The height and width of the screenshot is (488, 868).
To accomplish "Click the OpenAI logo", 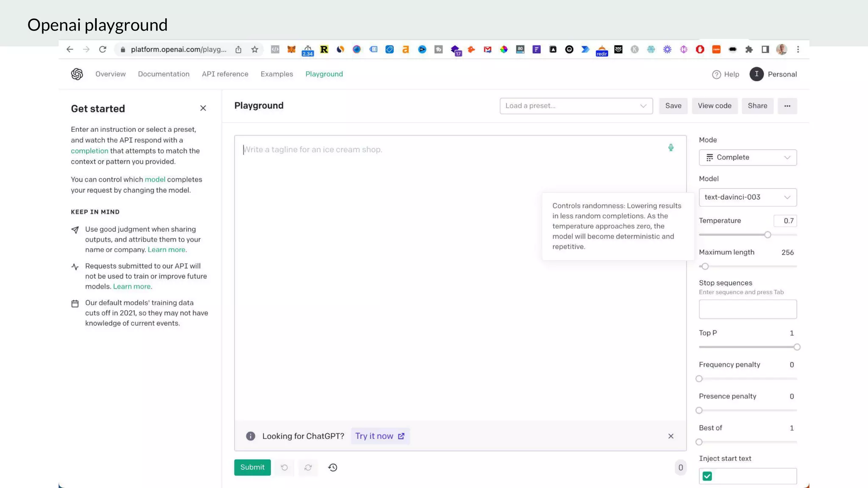I will point(77,74).
